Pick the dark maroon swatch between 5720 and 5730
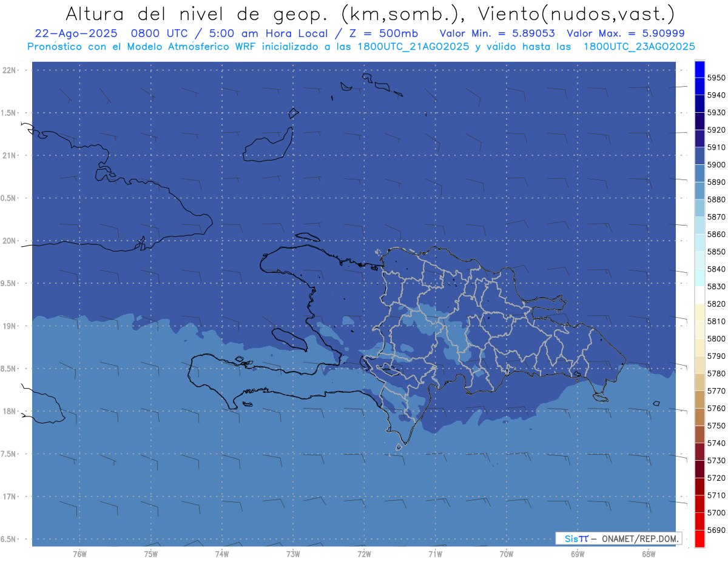Image resolution: width=728 pixels, height=562 pixels. click(699, 469)
